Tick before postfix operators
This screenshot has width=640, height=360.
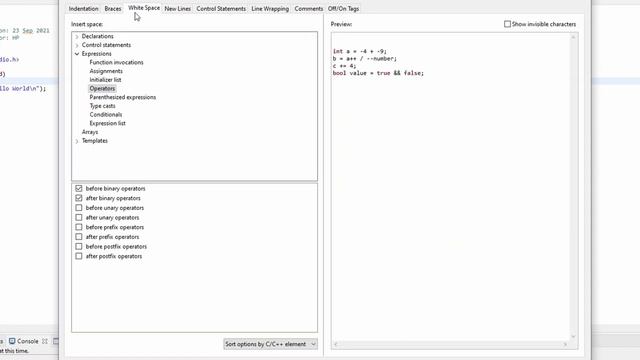point(79,247)
